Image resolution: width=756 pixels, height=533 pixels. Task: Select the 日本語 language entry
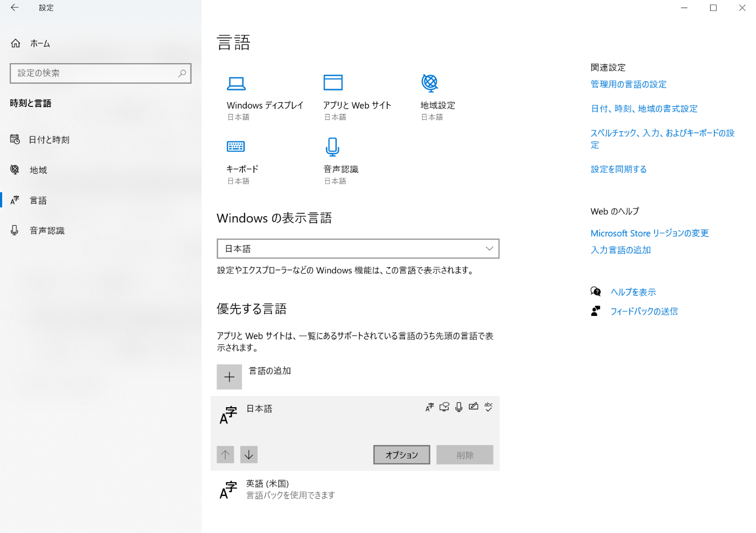point(355,433)
